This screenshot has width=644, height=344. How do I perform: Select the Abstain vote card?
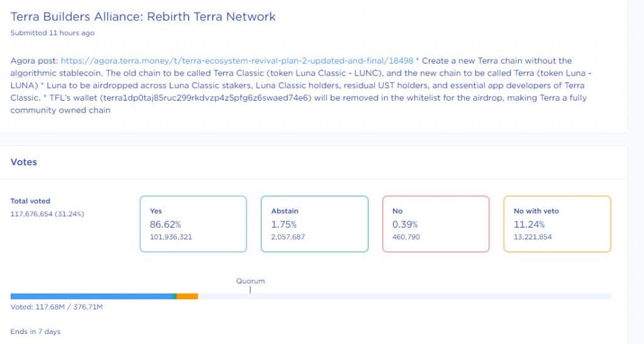tap(314, 224)
